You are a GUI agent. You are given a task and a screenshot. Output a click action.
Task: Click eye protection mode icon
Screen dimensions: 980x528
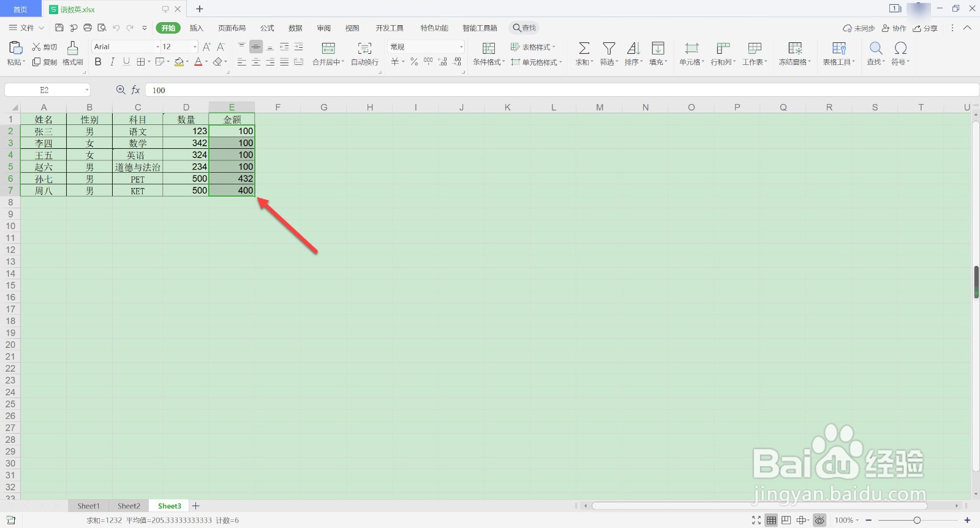tap(820, 520)
